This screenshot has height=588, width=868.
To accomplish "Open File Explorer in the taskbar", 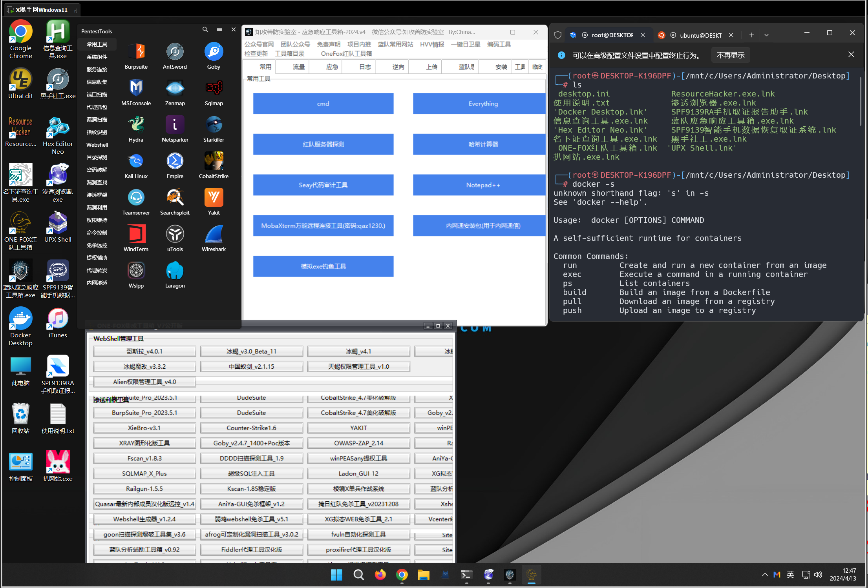I will coord(423,575).
